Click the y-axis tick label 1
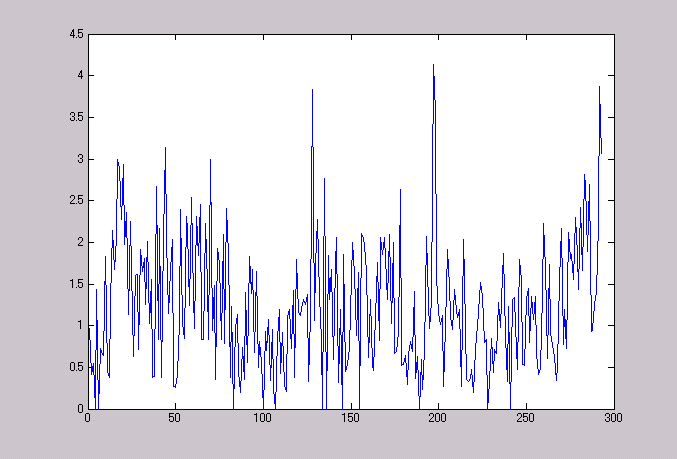This screenshot has height=459, width=677. (80, 326)
